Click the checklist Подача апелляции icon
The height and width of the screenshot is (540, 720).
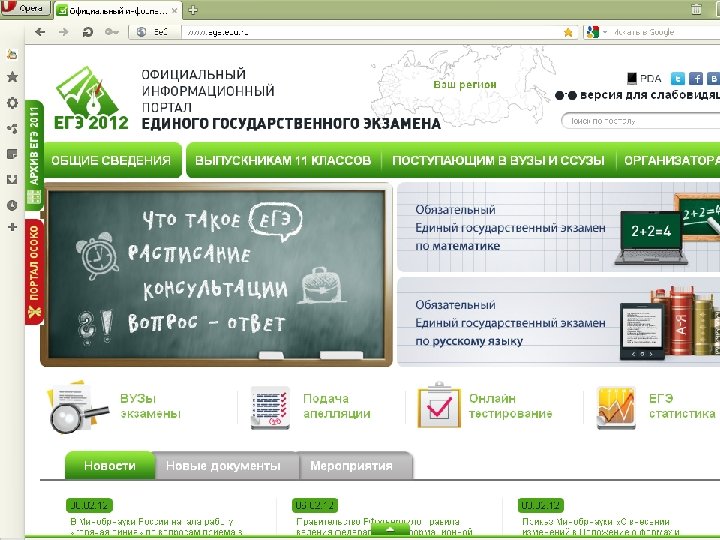point(270,408)
